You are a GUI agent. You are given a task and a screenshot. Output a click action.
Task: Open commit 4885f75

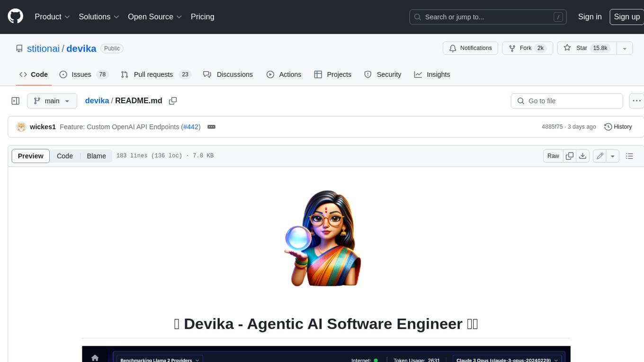coord(552,127)
